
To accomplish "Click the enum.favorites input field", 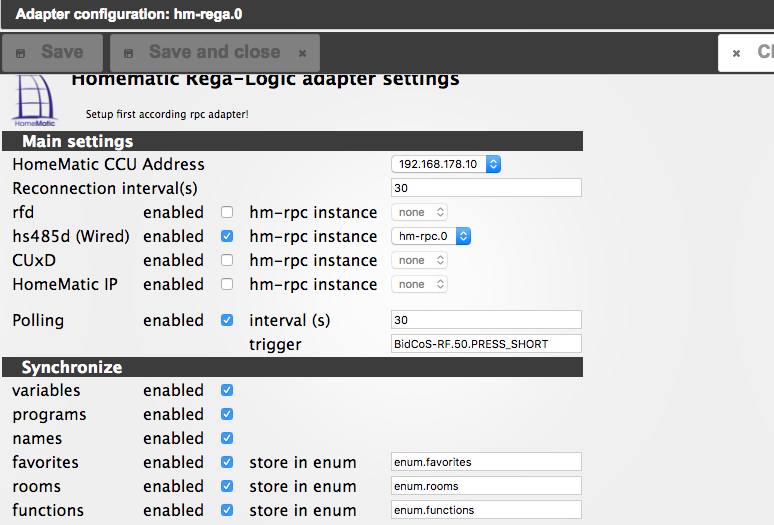I will click(486, 462).
